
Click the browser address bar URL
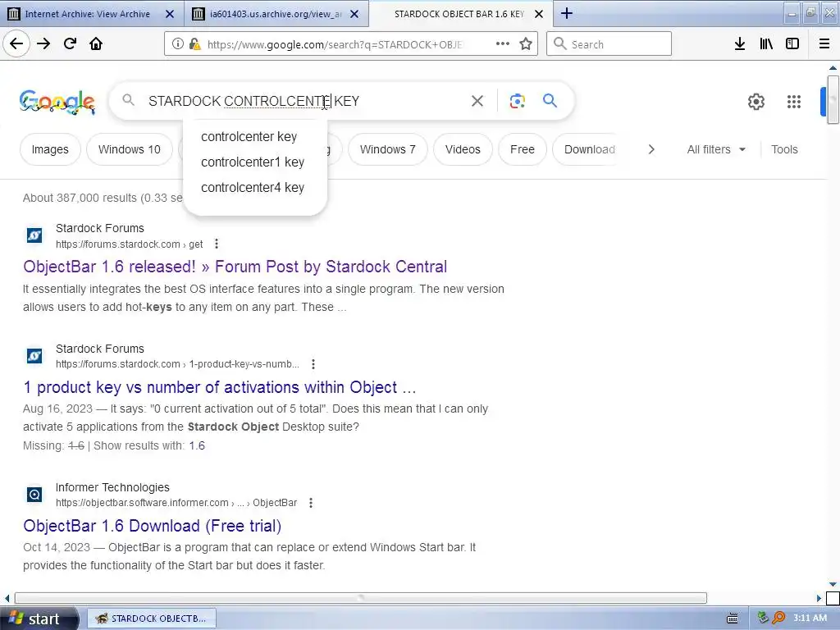tap(335, 44)
